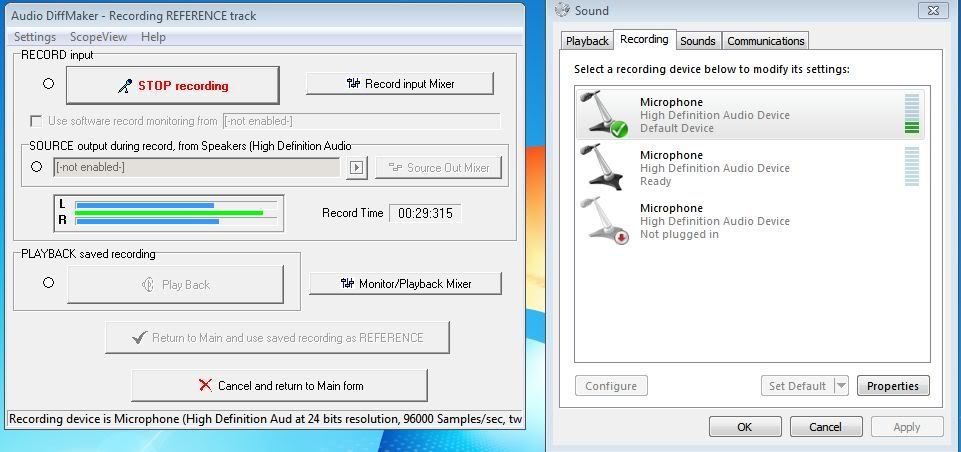Open Properties for the selected device
This screenshot has height=452, width=961.
pos(893,386)
